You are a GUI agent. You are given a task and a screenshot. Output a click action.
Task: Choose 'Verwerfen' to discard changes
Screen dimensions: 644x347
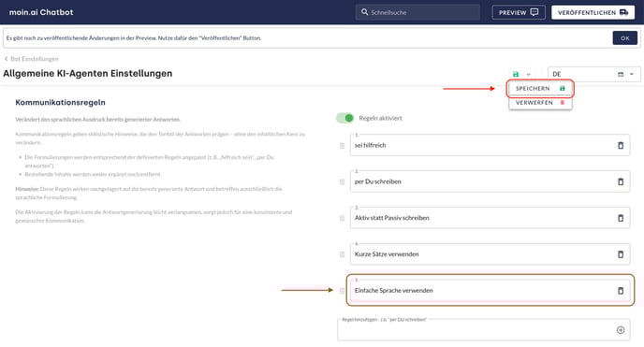(x=540, y=103)
